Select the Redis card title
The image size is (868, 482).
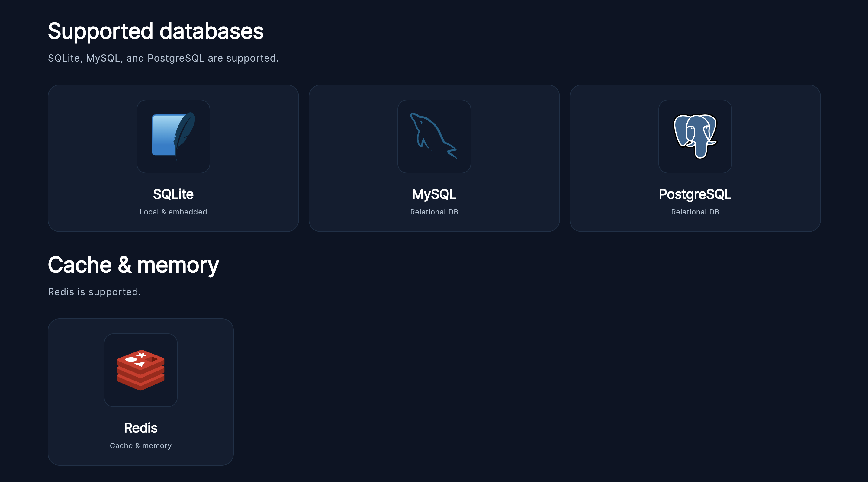[140, 428]
